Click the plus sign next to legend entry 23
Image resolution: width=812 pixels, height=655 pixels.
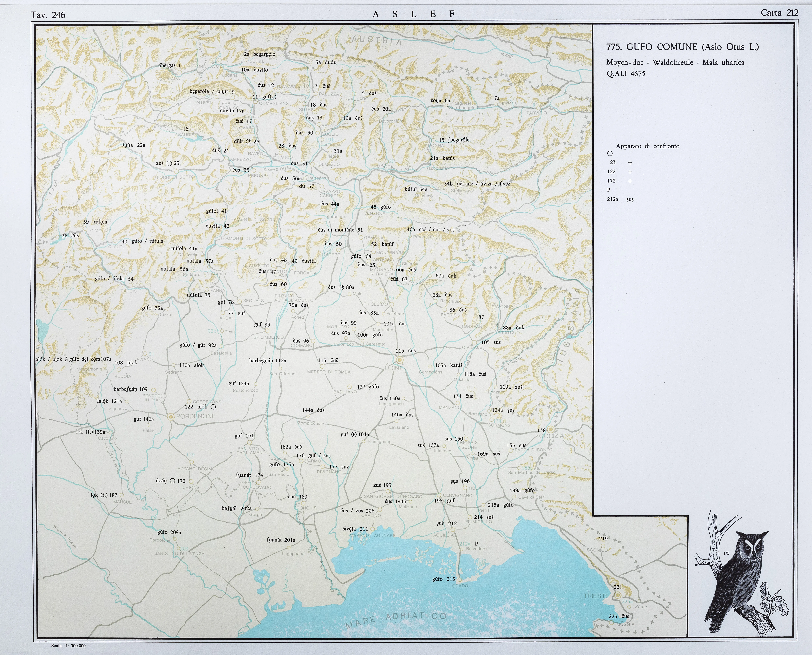[630, 163]
